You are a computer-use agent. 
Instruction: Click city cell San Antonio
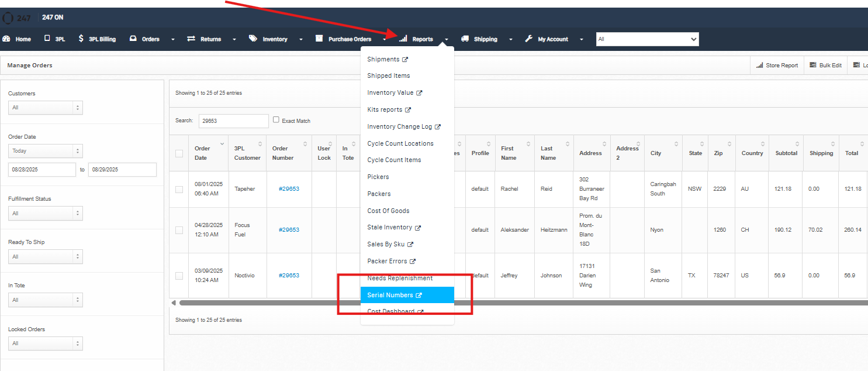pos(659,276)
